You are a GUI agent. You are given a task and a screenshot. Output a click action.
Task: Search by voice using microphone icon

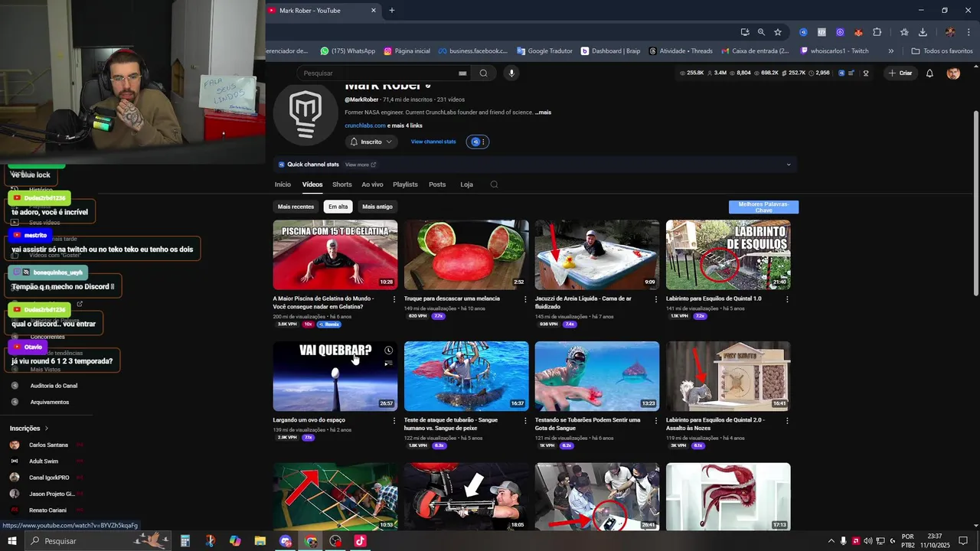click(x=511, y=73)
